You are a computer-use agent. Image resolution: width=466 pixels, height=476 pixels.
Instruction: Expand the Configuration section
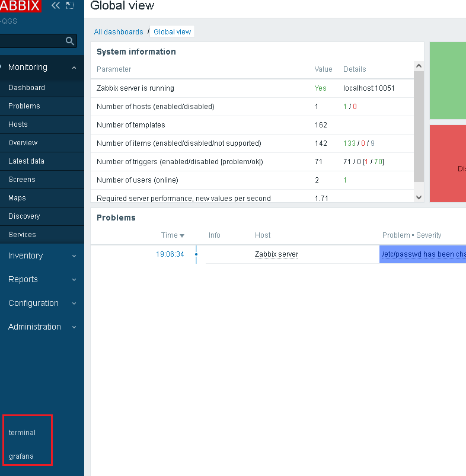[42, 303]
